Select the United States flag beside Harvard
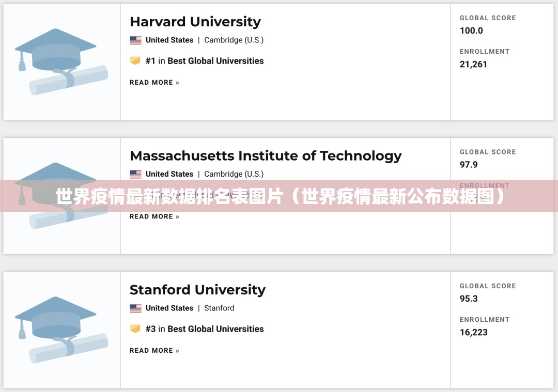558x392 pixels. point(135,40)
